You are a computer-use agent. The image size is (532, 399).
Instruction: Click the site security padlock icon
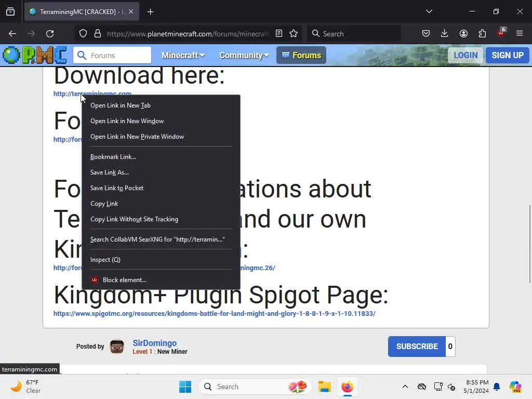pos(98,34)
